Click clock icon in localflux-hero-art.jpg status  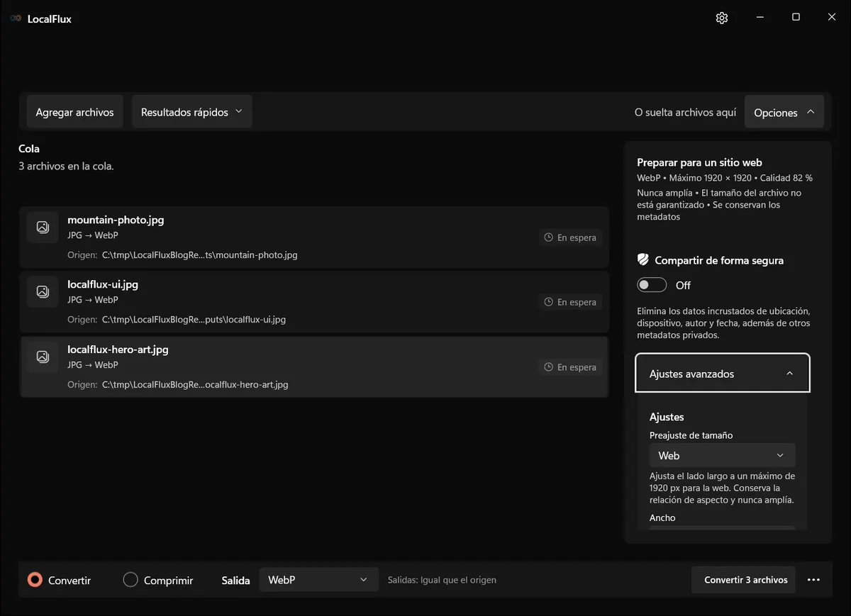point(548,367)
